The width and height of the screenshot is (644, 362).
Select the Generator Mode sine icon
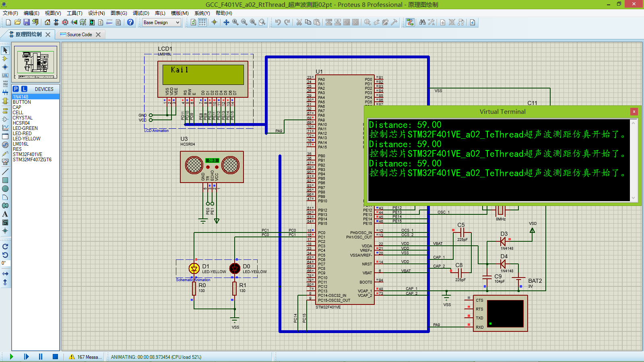pos(5,145)
